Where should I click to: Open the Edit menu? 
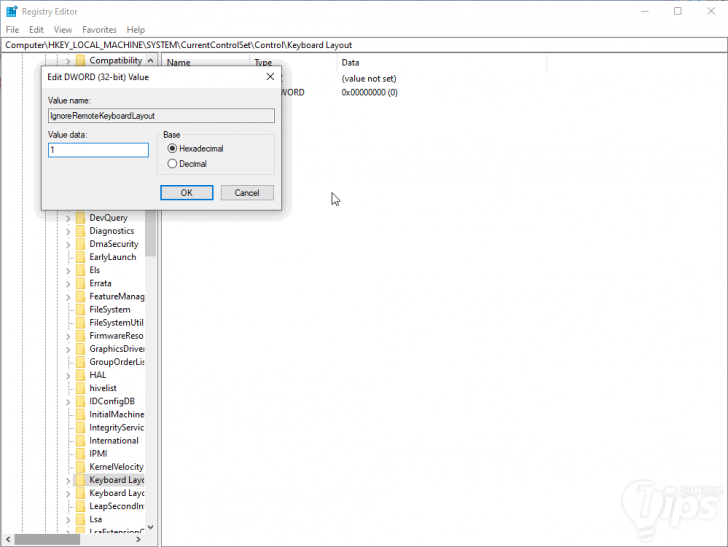point(36,30)
